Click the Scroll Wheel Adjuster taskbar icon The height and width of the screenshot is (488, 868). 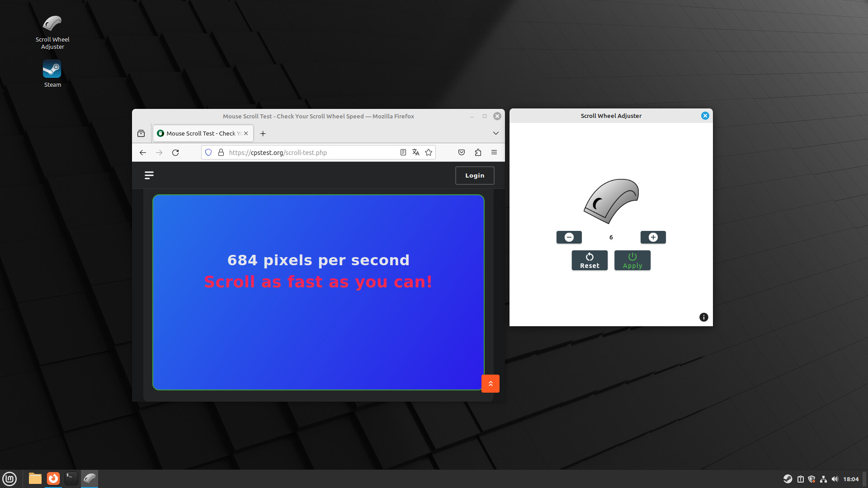[90, 479]
